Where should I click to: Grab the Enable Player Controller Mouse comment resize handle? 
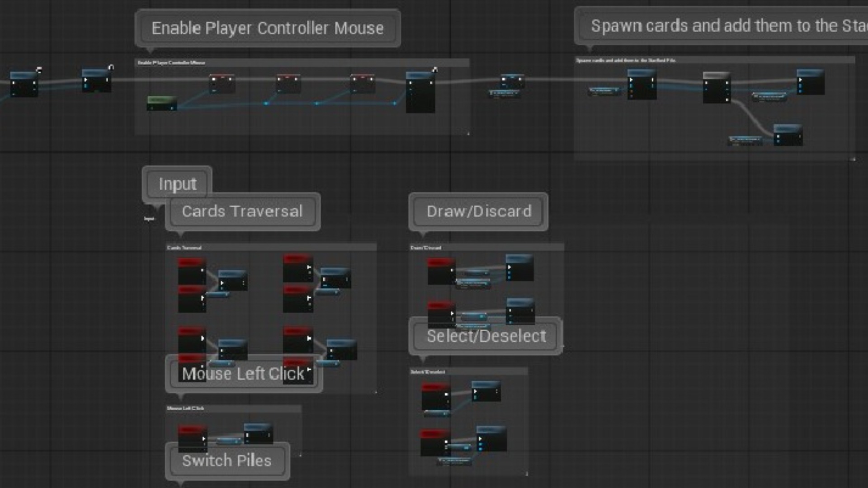point(468,133)
